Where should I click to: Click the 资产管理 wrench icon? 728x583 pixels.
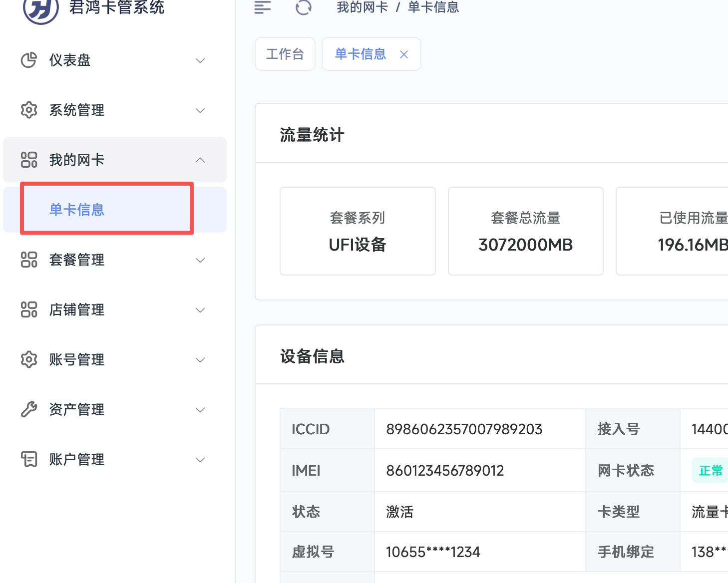click(29, 409)
